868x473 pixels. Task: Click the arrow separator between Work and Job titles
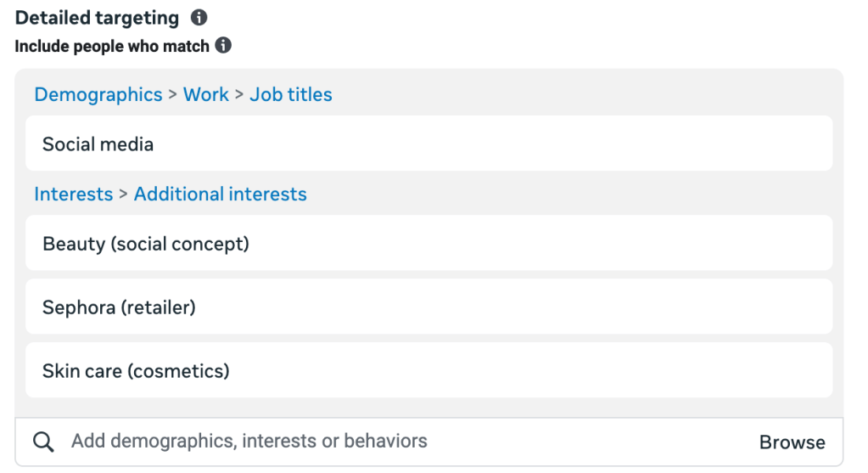click(x=239, y=95)
